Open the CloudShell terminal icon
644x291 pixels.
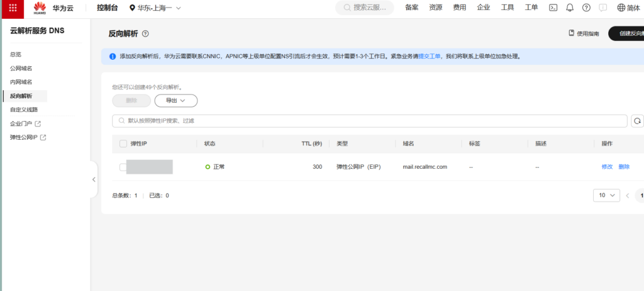[553, 8]
